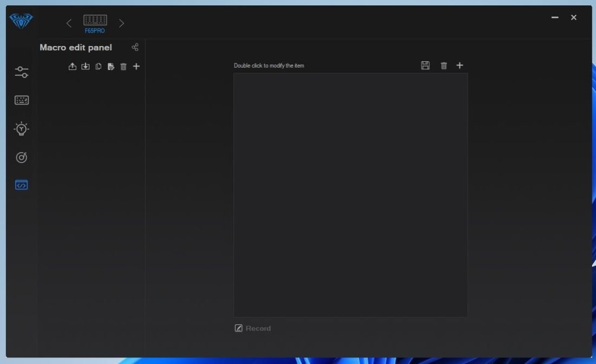Click the share icon beside Macro edit panel

(135, 47)
